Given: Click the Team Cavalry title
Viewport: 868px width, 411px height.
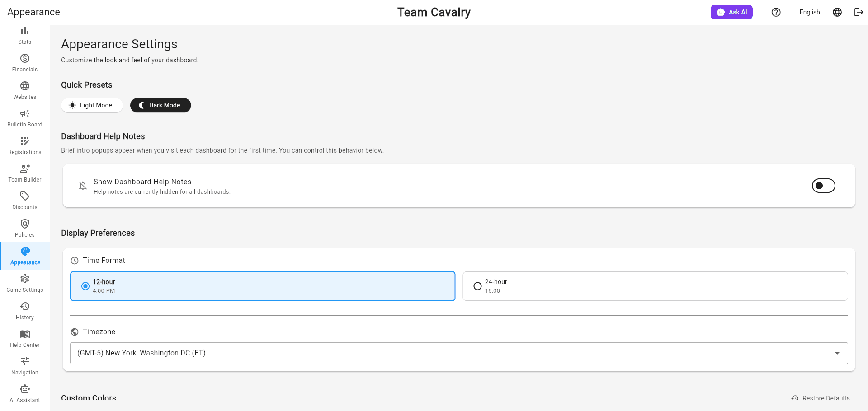Looking at the screenshot, I should pyautogui.click(x=434, y=12).
